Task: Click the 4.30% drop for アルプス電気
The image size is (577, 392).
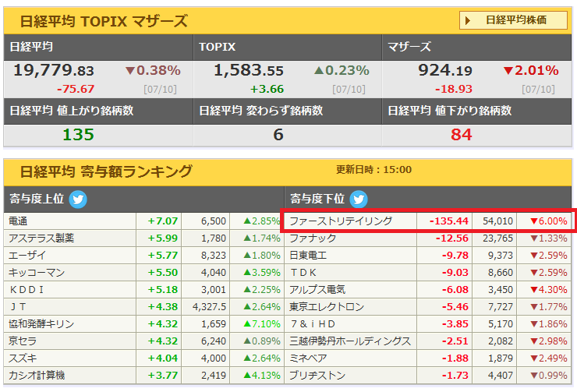Action: (x=549, y=290)
